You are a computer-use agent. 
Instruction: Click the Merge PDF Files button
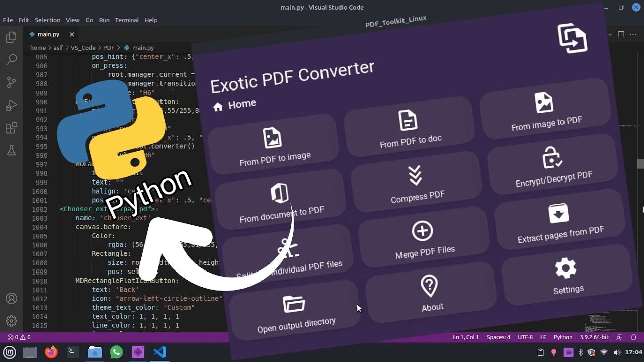click(x=424, y=240)
